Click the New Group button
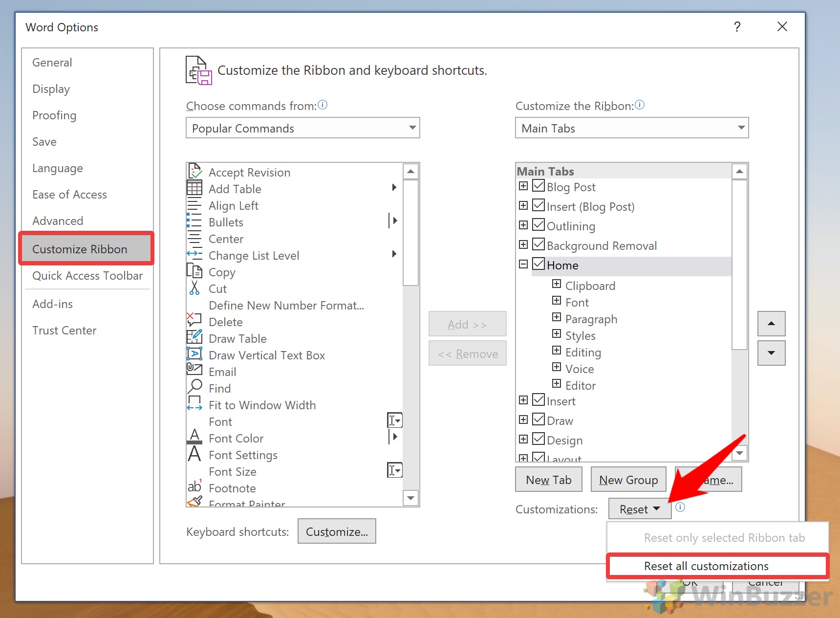This screenshot has height=618, width=840. tap(628, 479)
